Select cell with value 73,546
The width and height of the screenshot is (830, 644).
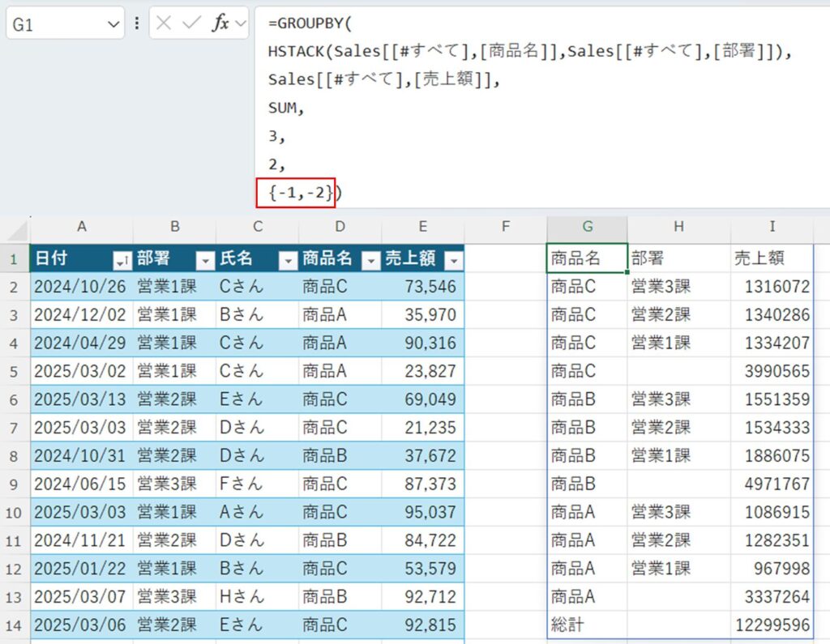[x=423, y=286]
